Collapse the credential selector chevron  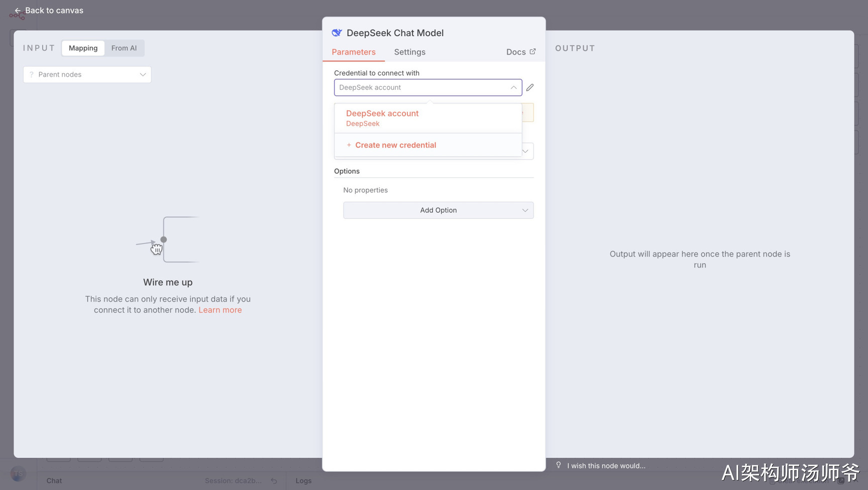coord(513,87)
